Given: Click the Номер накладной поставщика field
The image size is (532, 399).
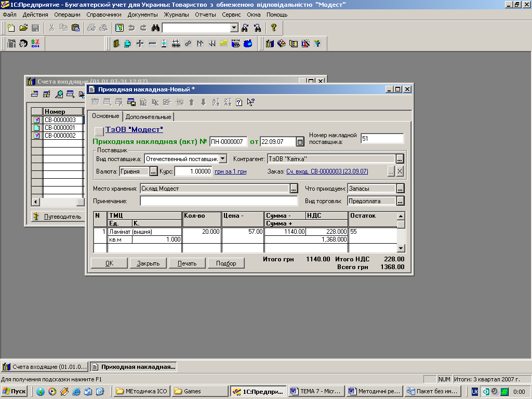Looking at the screenshot, I should point(382,138).
